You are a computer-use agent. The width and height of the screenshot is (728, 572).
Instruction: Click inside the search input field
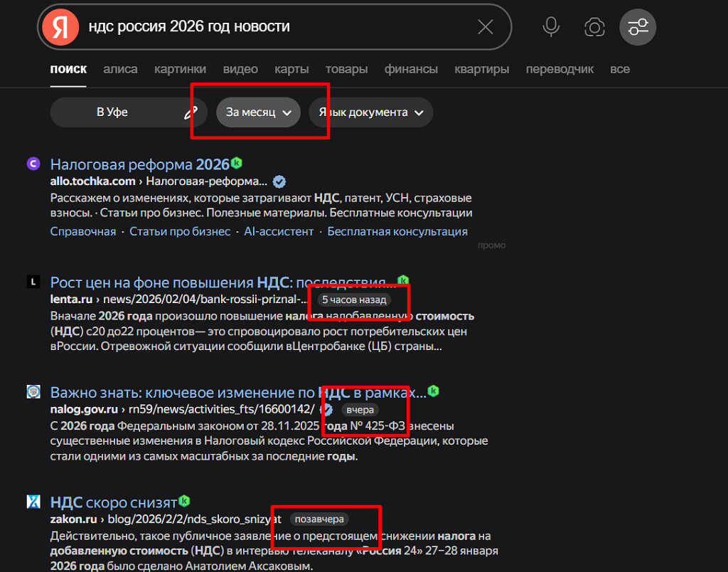pyautogui.click(x=284, y=26)
